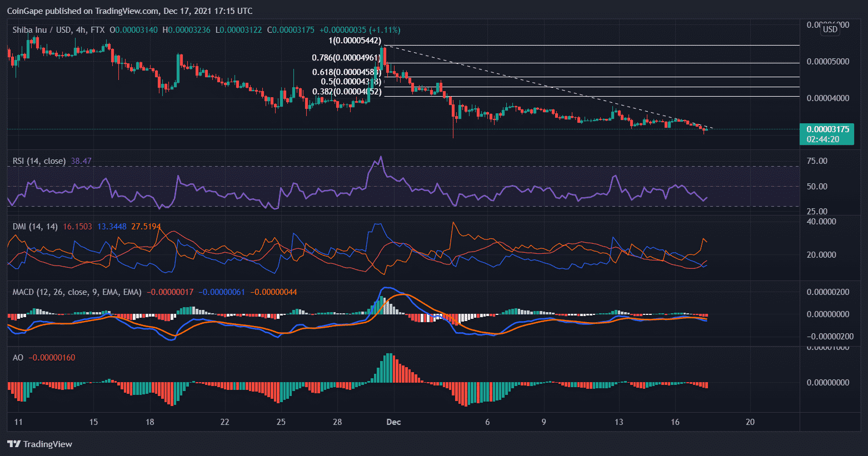Click the Dec marker on time axis
Screen dimensions: 868x456
click(393, 422)
